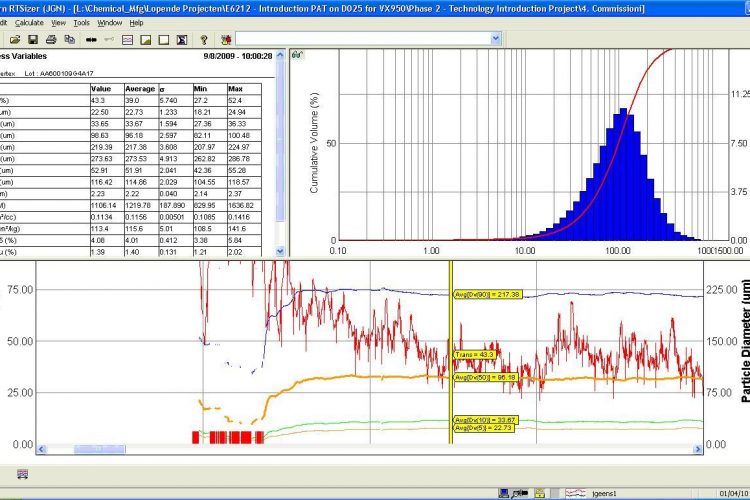Open the Tools menu
The image size is (750, 500).
coord(81,21)
